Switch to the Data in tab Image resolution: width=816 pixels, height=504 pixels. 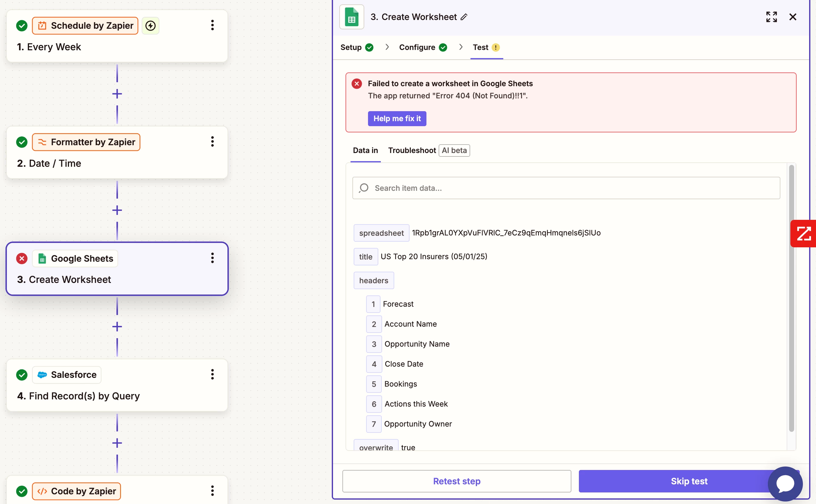tap(365, 150)
